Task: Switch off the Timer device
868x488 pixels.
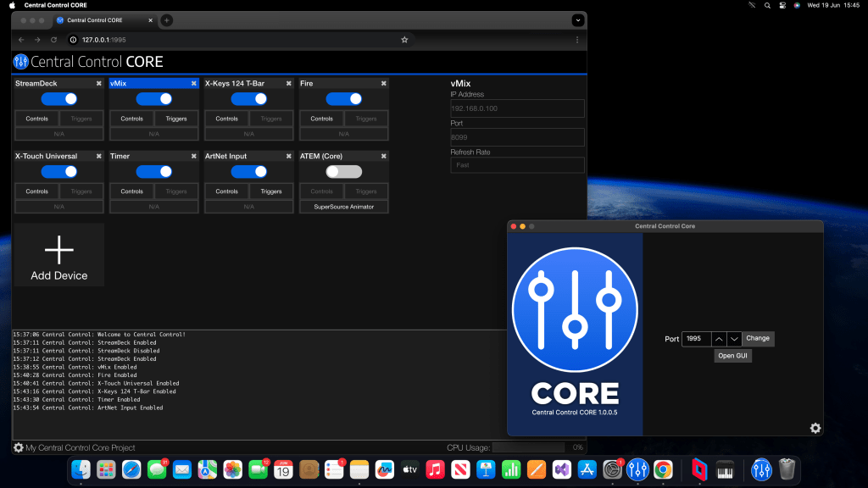Action: (154, 172)
